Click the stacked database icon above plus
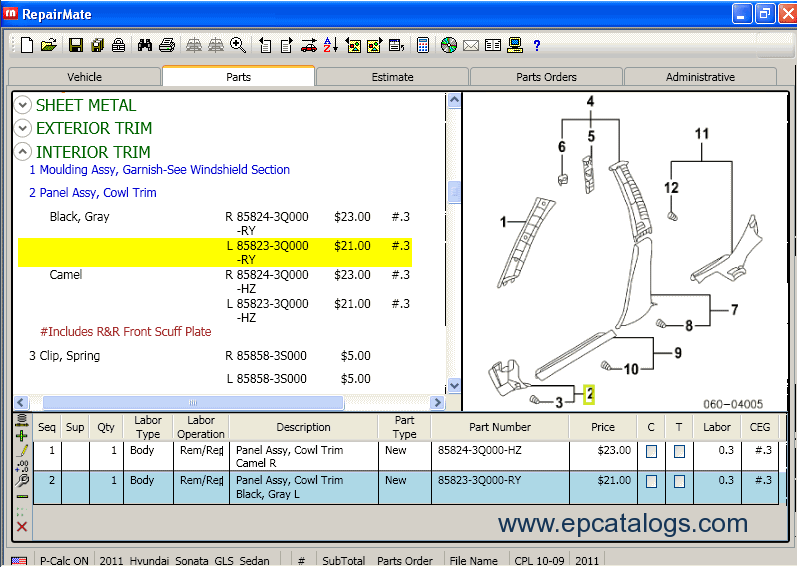The width and height of the screenshot is (797, 567). point(21,420)
